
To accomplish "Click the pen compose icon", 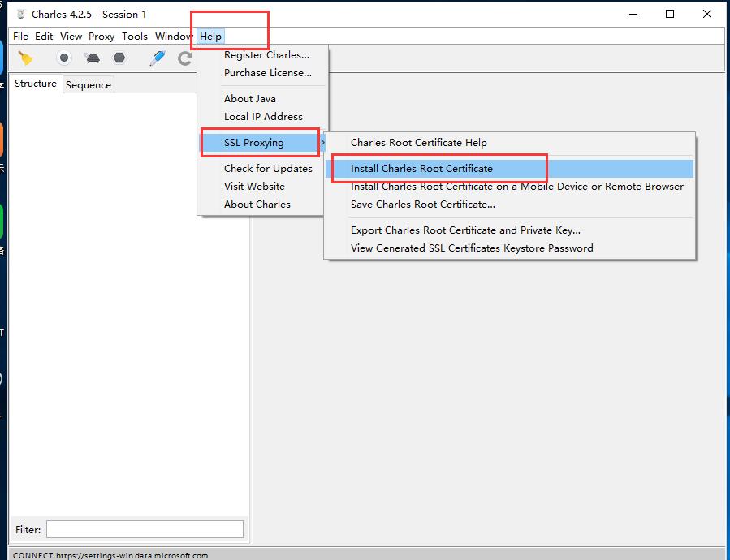I will 158,58.
